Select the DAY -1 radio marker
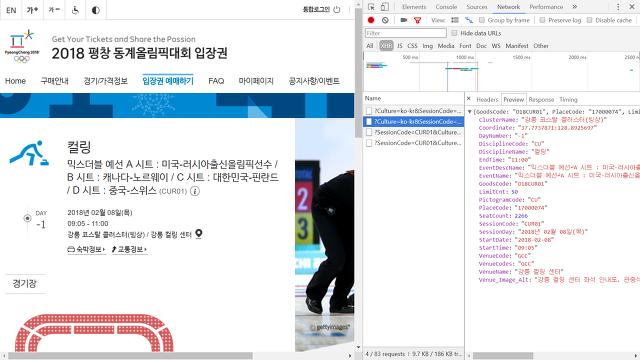The image size is (640, 360). (27, 218)
